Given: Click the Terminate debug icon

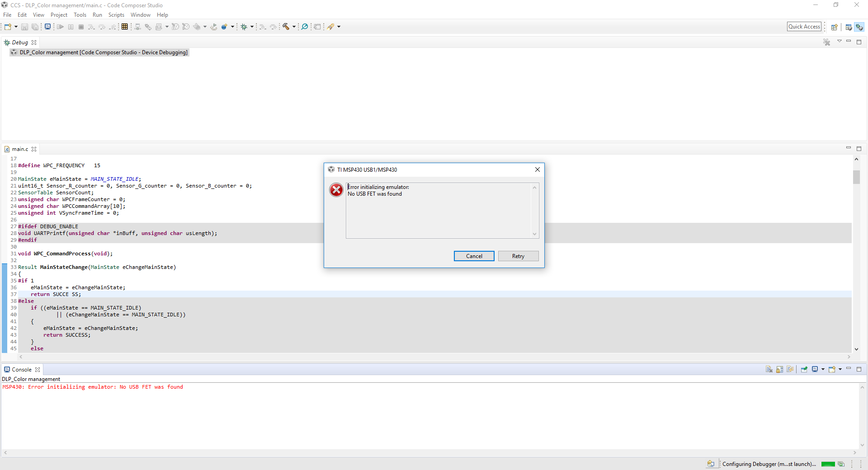Looking at the screenshot, I should (81, 27).
